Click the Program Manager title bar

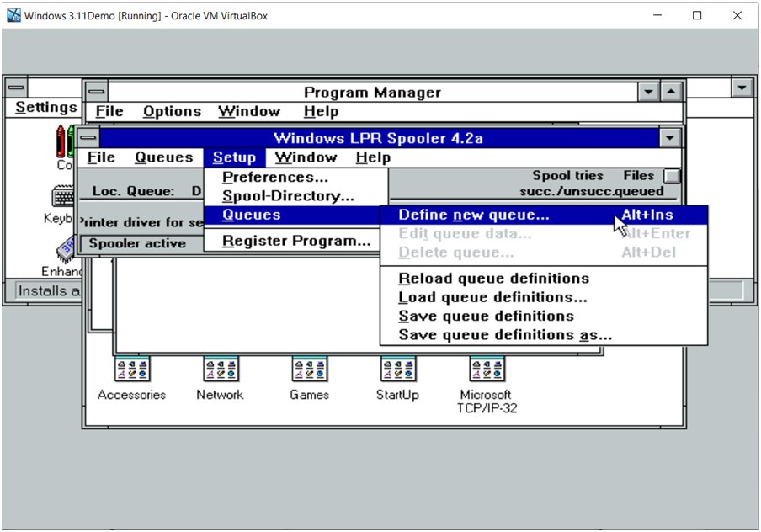372,92
